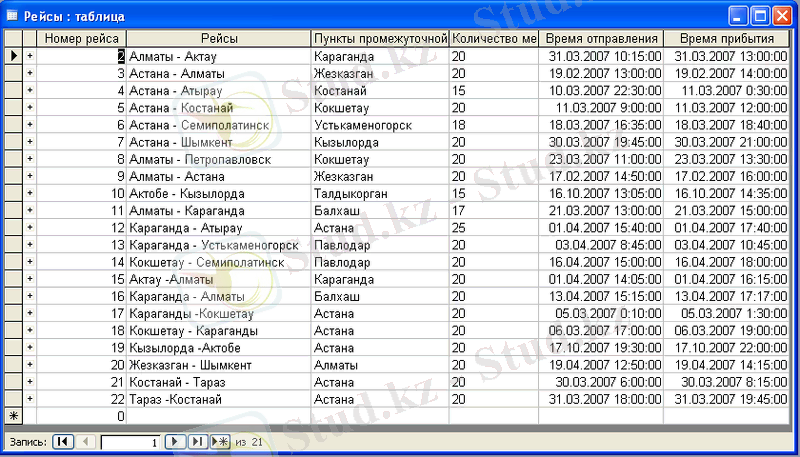Expand subdatasheet for Тараз -Костанай row
The width and height of the screenshot is (800, 457).
pyautogui.click(x=30, y=399)
